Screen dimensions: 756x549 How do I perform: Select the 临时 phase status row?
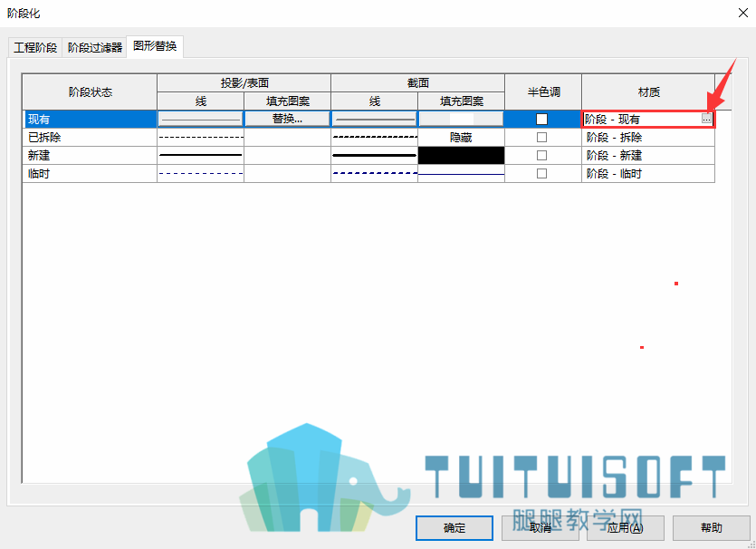[x=90, y=174]
